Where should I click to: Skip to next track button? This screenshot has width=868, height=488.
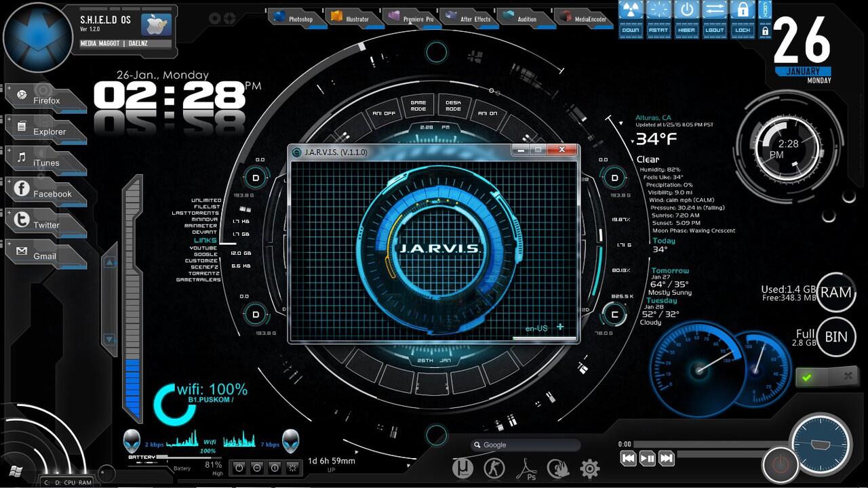tap(667, 459)
